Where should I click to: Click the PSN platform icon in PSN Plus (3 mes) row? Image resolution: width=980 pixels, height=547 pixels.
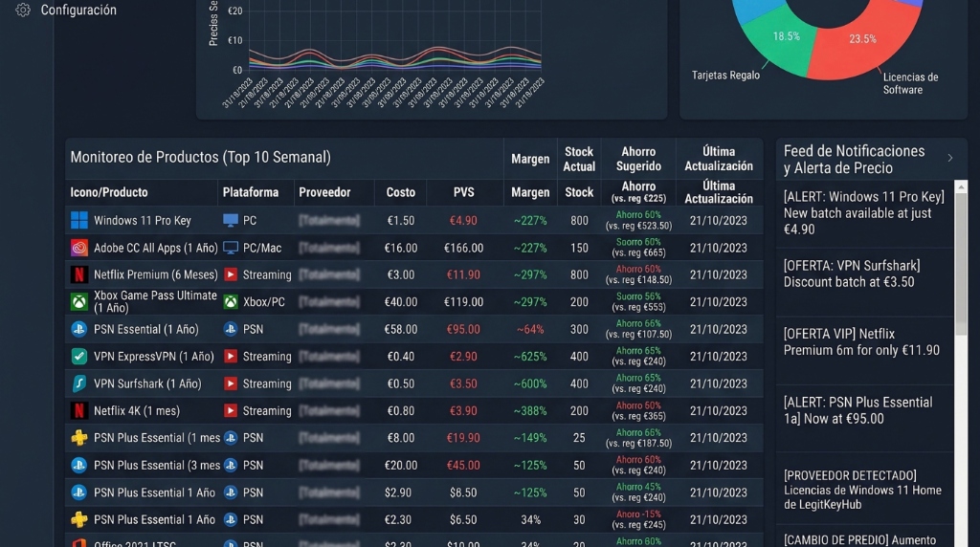pos(231,465)
